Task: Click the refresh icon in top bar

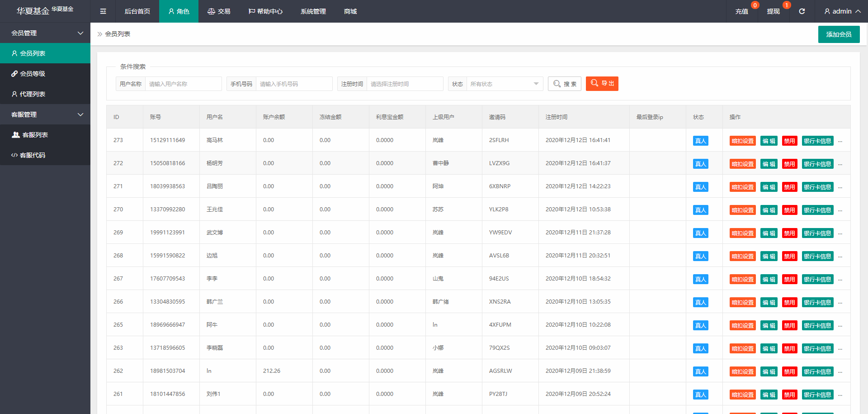Action: [802, 11]
